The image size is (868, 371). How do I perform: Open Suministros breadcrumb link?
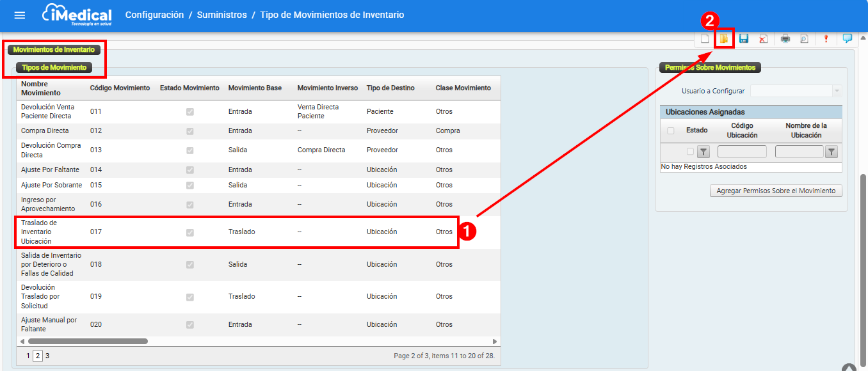coord(221,15)
